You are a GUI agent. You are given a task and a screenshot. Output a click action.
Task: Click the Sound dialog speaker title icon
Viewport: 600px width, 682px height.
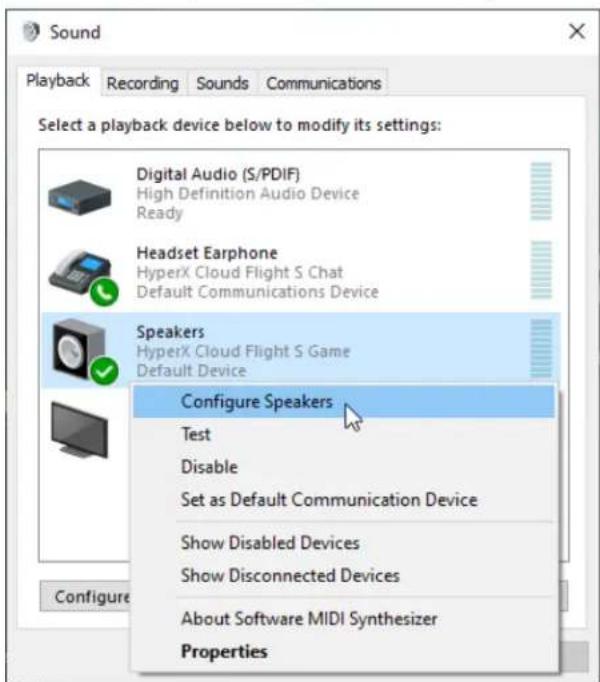(x=31, y=32)
